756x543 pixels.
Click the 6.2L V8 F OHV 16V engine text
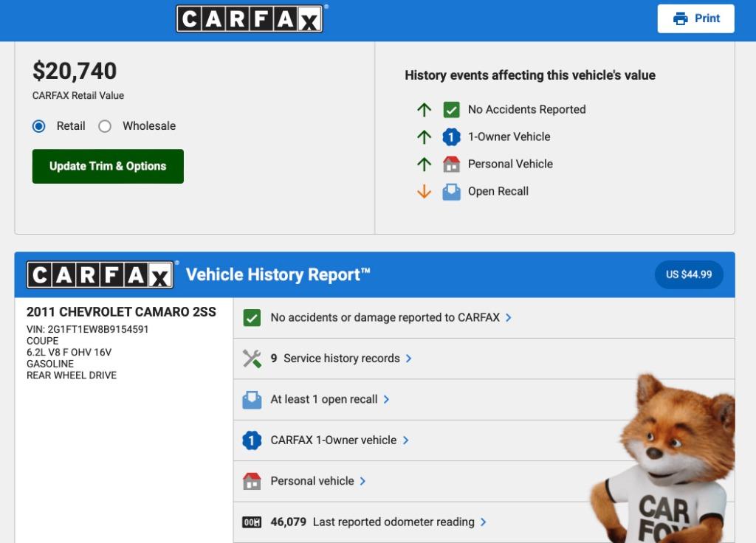click(69, 352)
